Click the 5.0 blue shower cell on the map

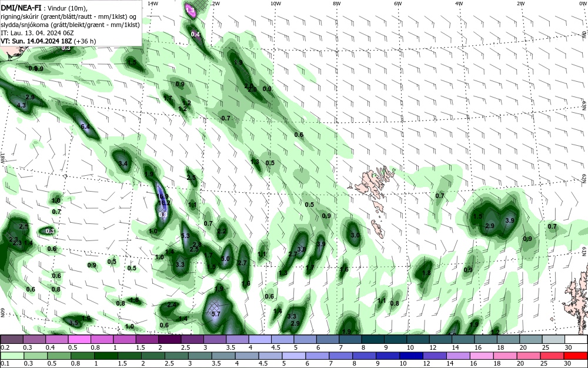tap(226, 257)
